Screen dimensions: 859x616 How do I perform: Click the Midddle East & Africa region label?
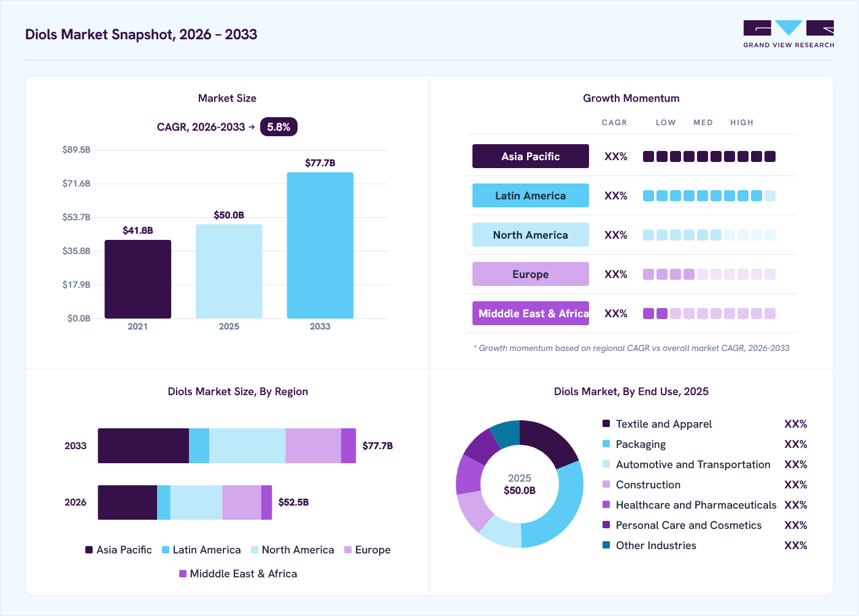[x=531, y=314]
